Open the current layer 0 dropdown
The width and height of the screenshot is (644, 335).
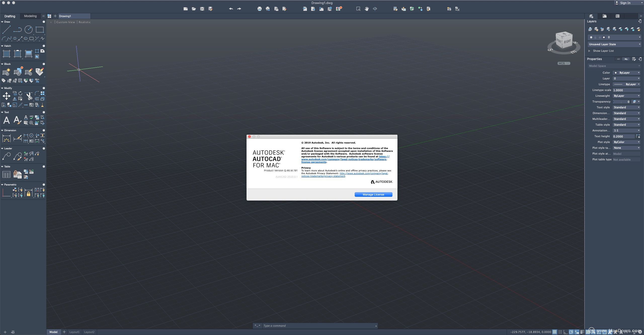pos(614,37)
